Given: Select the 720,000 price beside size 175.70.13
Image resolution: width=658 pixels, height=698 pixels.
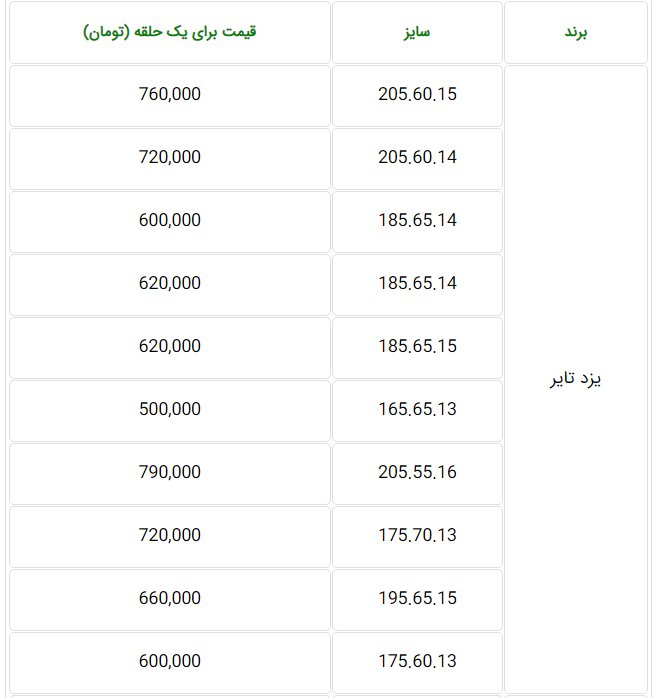Looking at the screenshot, I should (x=170, y=535).
